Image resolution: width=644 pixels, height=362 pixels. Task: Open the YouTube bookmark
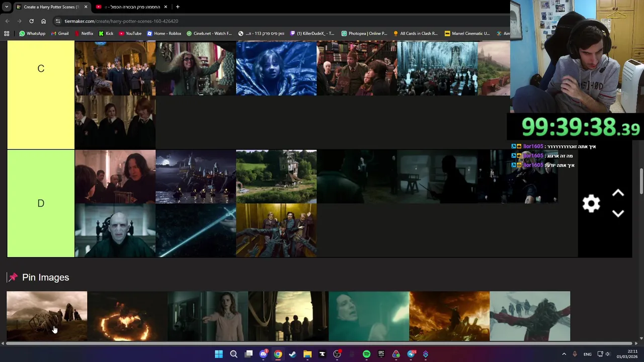(130, 34)
